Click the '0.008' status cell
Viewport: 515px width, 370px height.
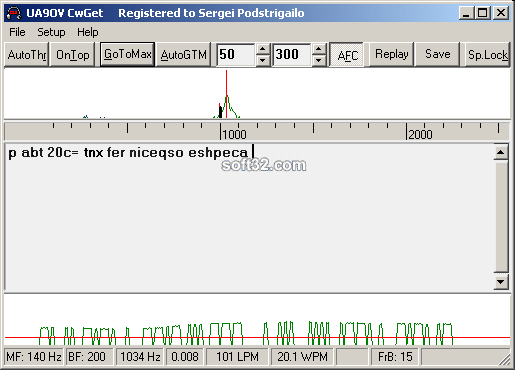(185, 357)
